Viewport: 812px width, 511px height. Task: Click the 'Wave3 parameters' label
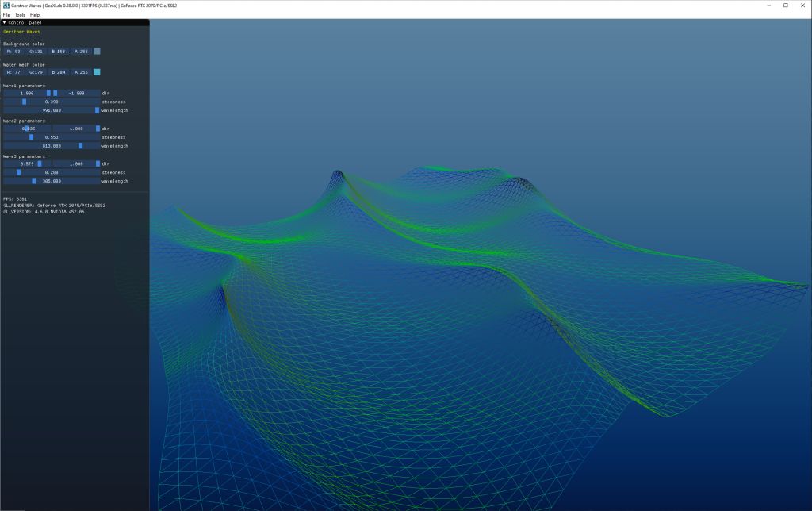pos(24,156)
